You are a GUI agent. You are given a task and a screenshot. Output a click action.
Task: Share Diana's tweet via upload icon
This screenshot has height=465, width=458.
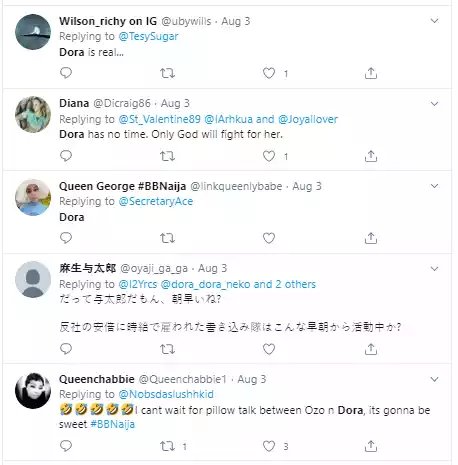[x=371, y=156]
